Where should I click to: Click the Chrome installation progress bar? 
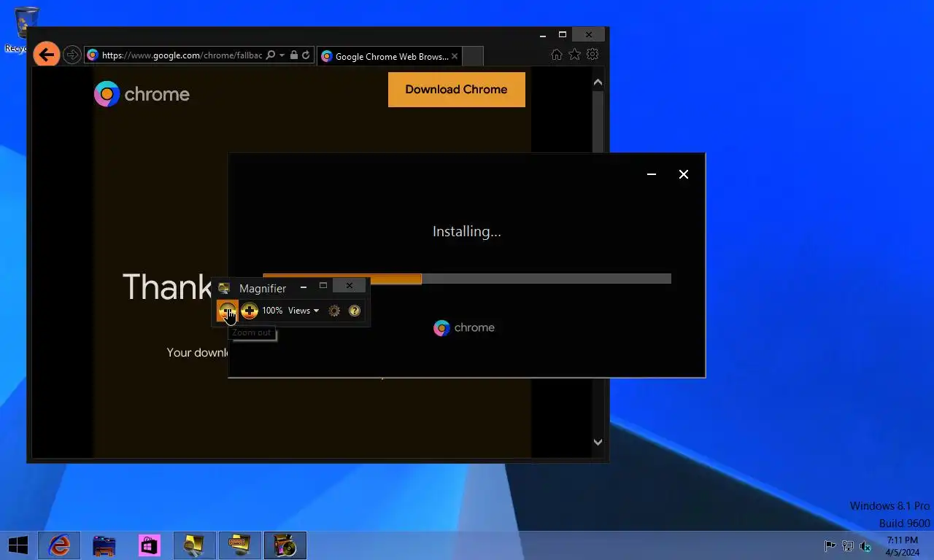[x=467, y=279]
